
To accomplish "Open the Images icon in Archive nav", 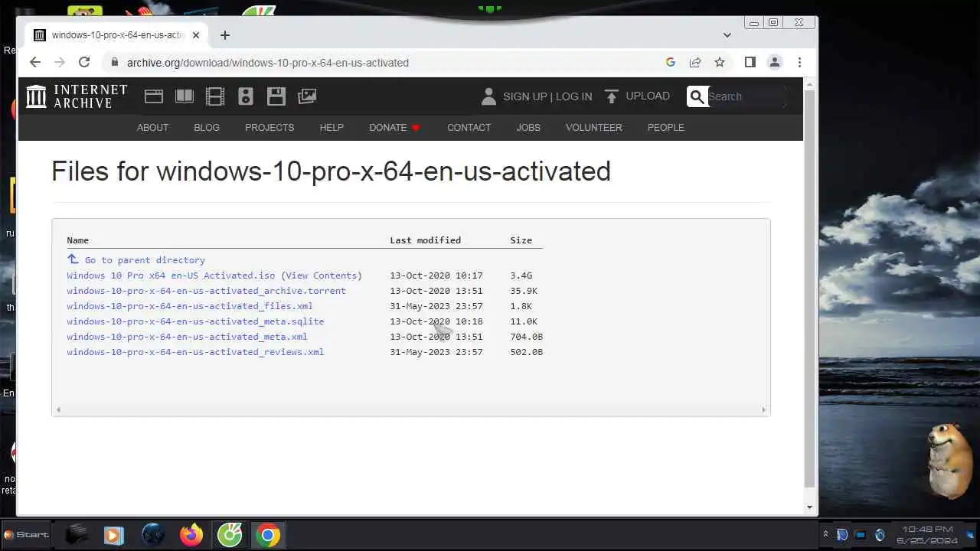I will (x=307, y=96).
